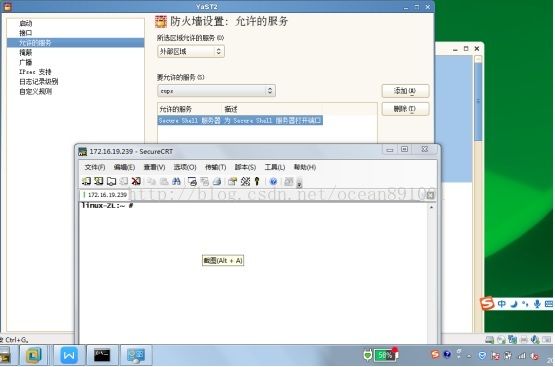The width and height of the screenshot is (555, 367).
Task: Click the greyed Reconnect icon in SecureCRT
Action: pyautogui.click(x=124, y=182)
